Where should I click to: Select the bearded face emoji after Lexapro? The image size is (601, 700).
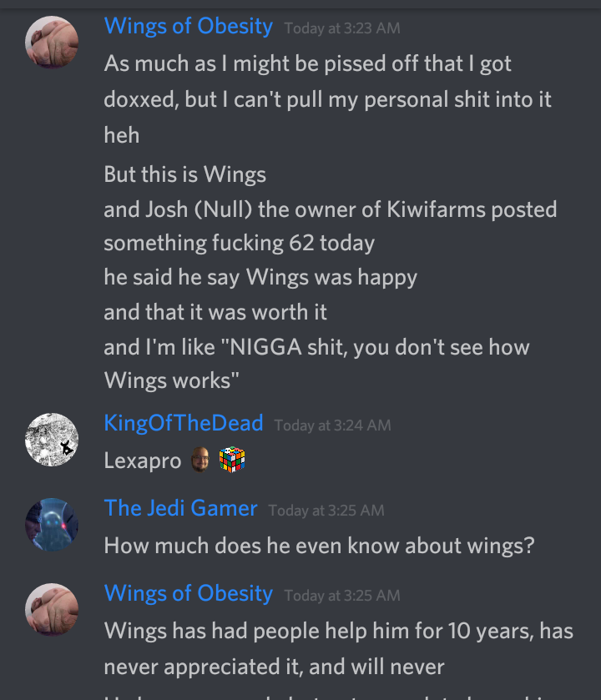coord(200,460)
